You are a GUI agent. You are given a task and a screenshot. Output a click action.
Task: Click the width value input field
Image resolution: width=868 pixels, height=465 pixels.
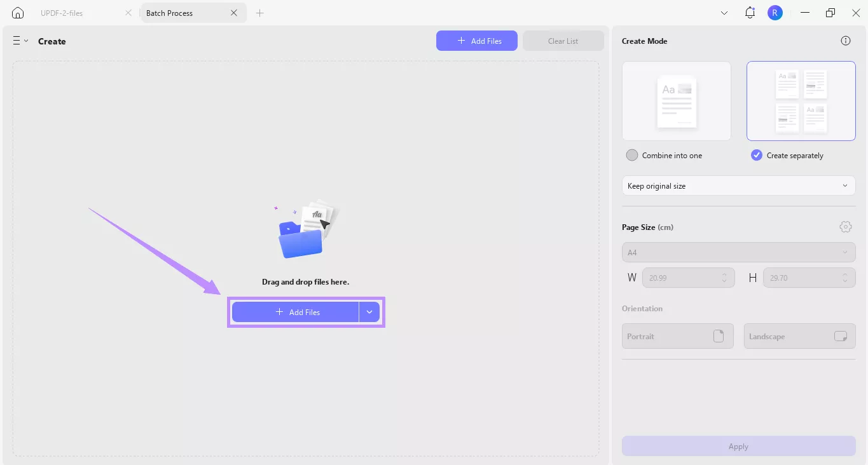pos(684,277)
